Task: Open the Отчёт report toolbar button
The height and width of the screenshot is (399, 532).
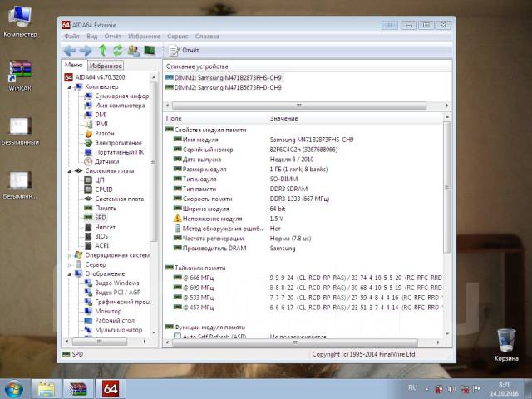Action: tap(185, 51)
